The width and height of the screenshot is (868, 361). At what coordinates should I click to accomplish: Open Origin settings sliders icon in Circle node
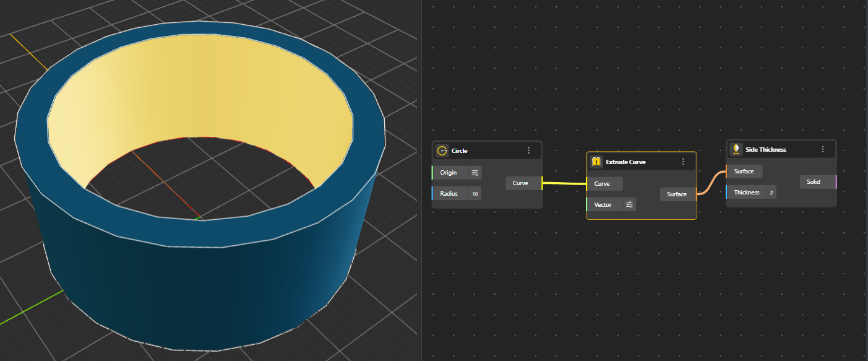475,173
